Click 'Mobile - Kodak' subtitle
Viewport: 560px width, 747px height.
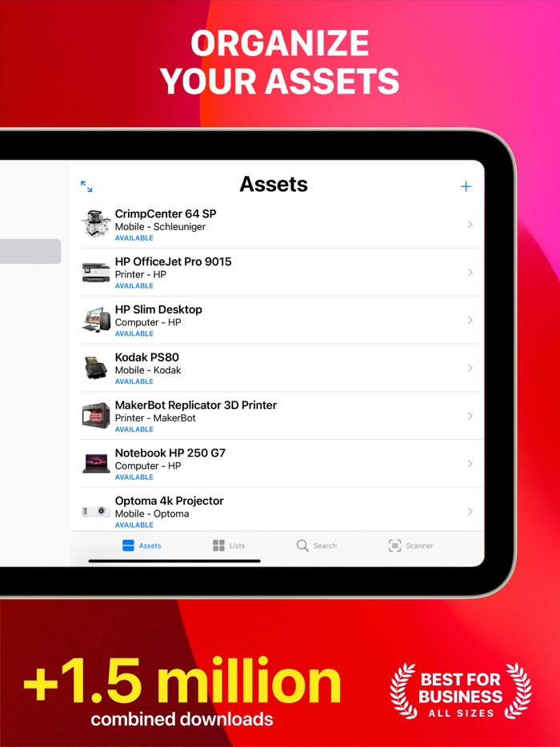[x=148, y=370]
